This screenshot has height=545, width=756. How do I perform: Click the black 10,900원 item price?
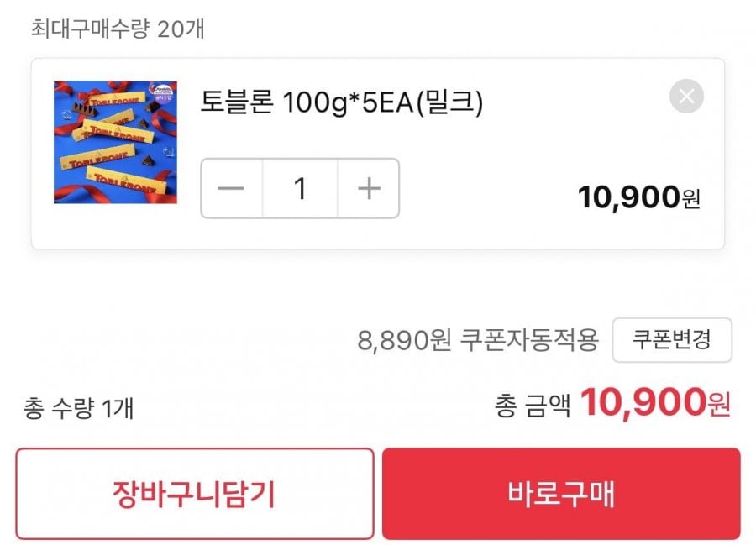tap(628, 197)
